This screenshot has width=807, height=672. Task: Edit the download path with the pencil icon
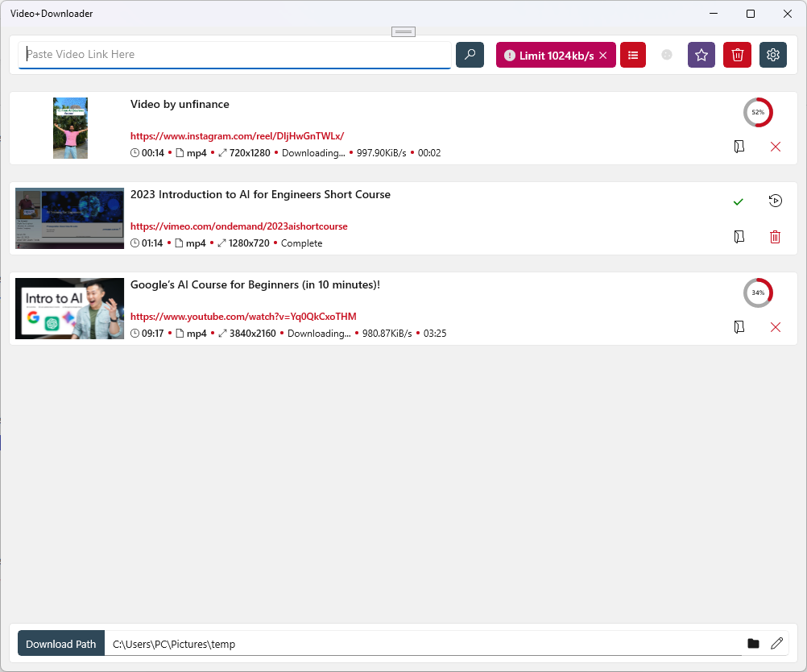point(776,643)
